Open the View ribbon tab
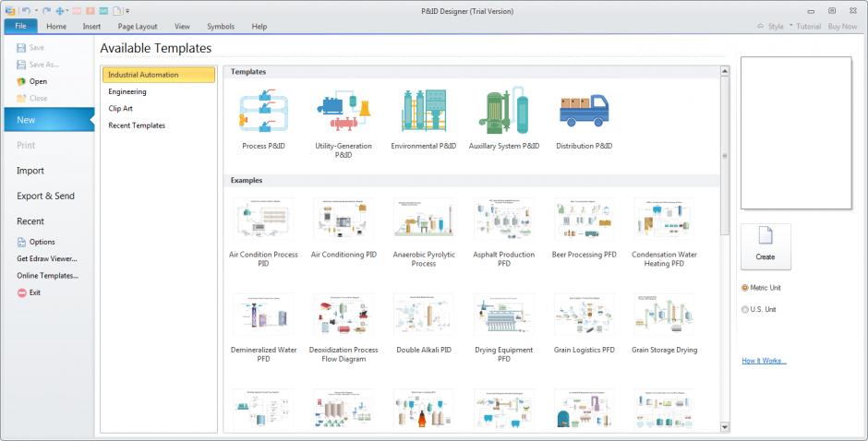The height and width of the screenshot is (441, 868). click(182, 26)
